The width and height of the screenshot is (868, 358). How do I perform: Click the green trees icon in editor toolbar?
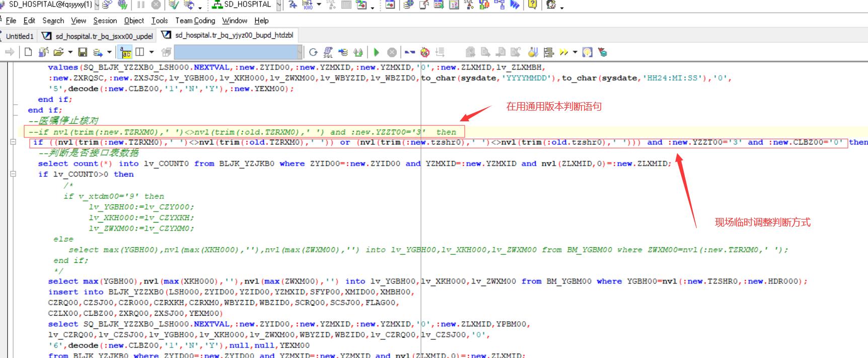[x=358, y=52]
